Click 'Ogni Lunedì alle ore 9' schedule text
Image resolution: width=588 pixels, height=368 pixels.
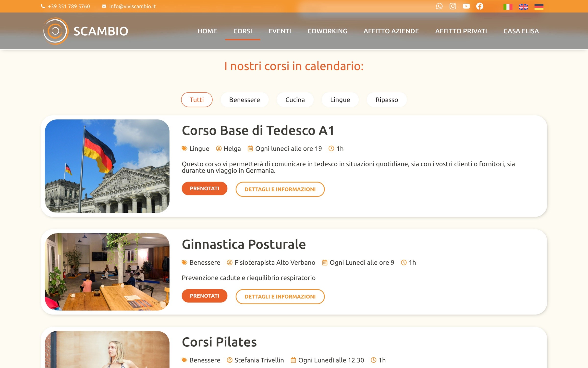[x=362, y=263]
